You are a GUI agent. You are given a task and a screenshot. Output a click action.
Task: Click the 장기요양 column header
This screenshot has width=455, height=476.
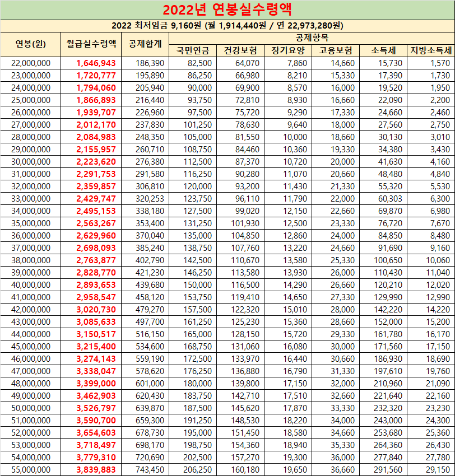[288, 51]
